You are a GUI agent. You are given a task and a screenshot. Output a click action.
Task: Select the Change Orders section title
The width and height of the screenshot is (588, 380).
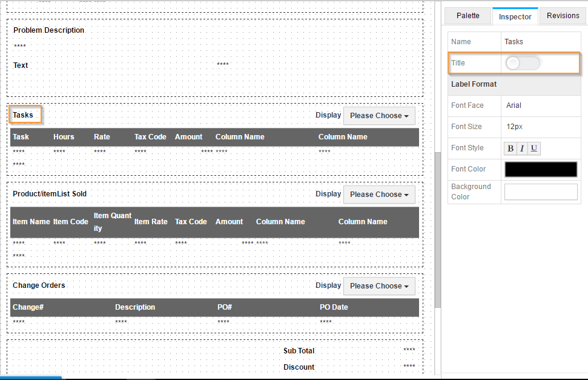point(39,285)
